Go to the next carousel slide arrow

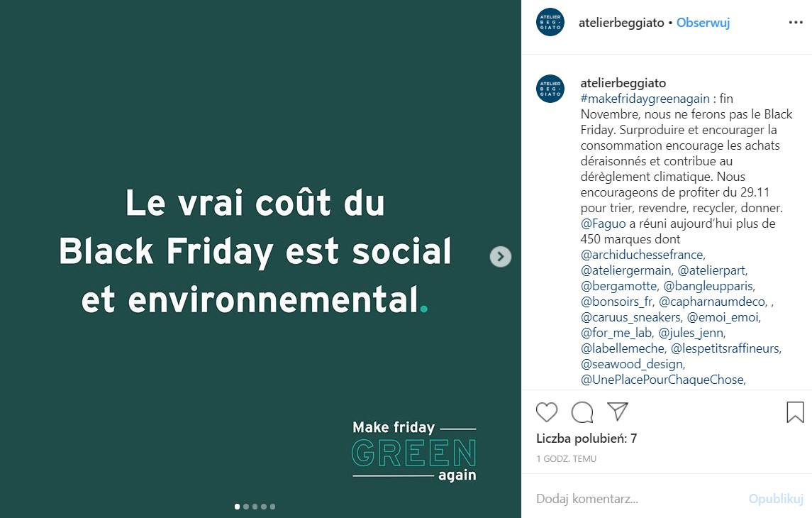click(501, 256)
